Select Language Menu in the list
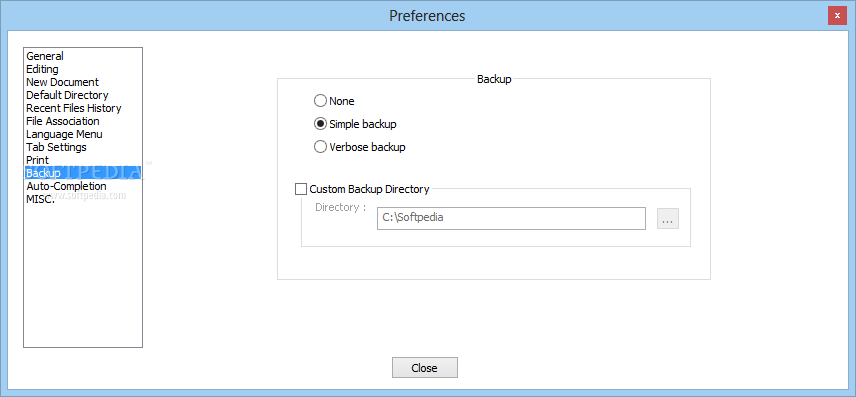This screenshot has width=856, height=397. click(83, 134)
